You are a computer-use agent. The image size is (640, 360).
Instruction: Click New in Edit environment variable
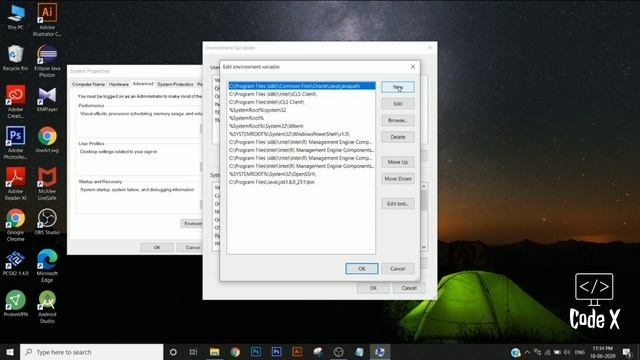tap(398, 87)
